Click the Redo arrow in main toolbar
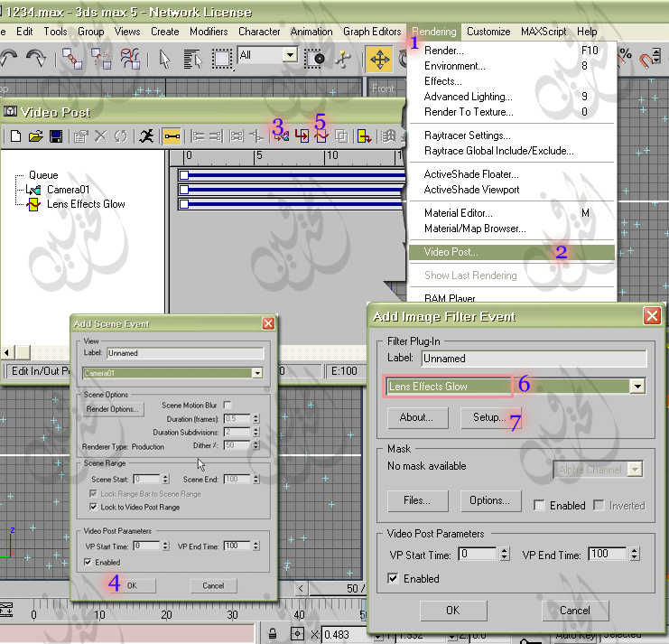Viewport: 669px width, 644px height. click(x=36, y=58)
